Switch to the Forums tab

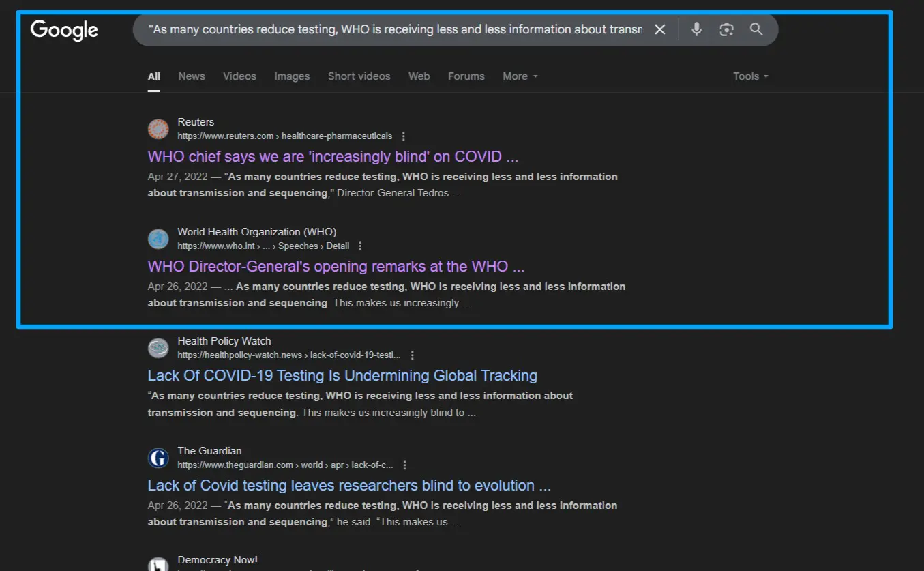click(x=466, y=76)
